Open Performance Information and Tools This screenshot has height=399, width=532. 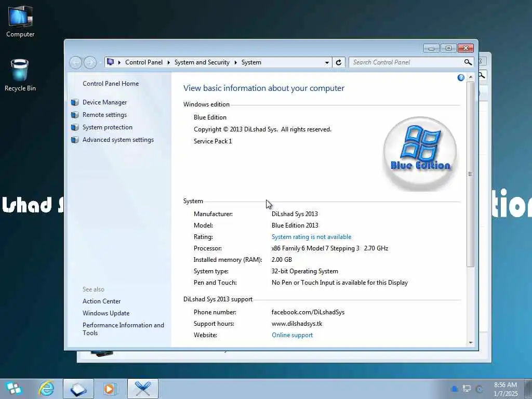tap(123, 329)
